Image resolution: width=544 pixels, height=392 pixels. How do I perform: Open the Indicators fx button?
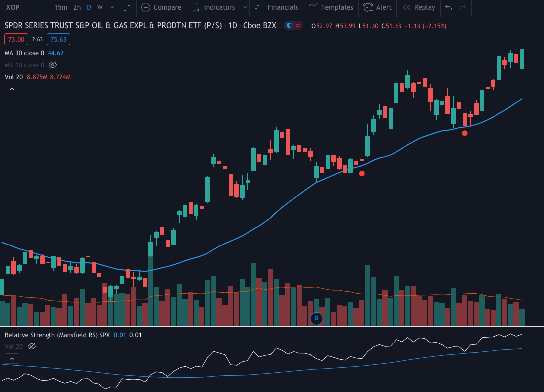coord(214,7)
